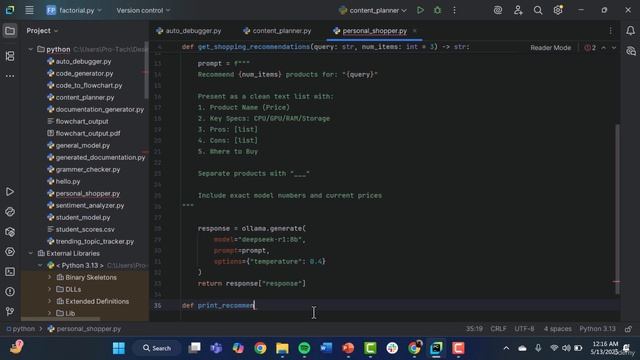
Task: Open IDE settings gear
Action: point(558,10)
